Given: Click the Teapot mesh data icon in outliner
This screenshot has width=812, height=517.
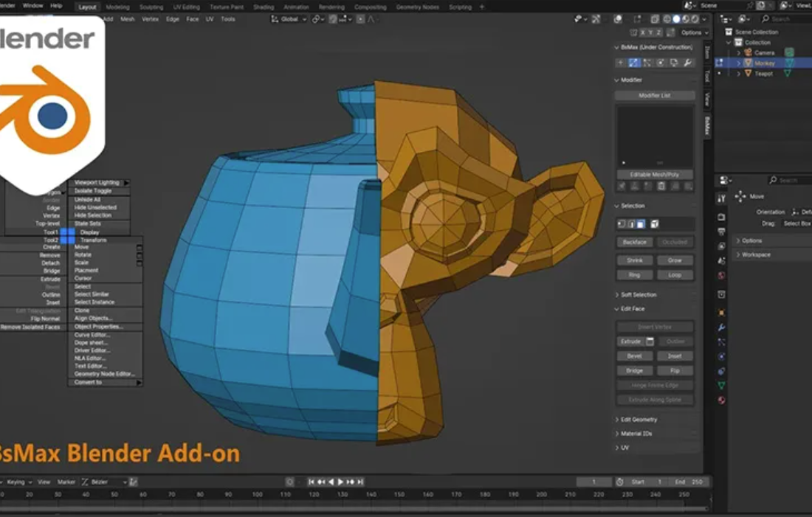Looking at the screenshot, I should point(788,74).
